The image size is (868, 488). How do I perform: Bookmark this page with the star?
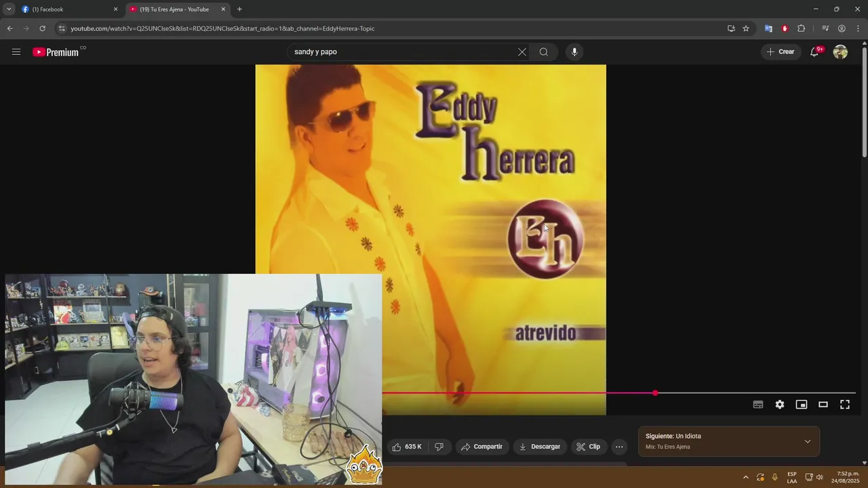point(746,28)
